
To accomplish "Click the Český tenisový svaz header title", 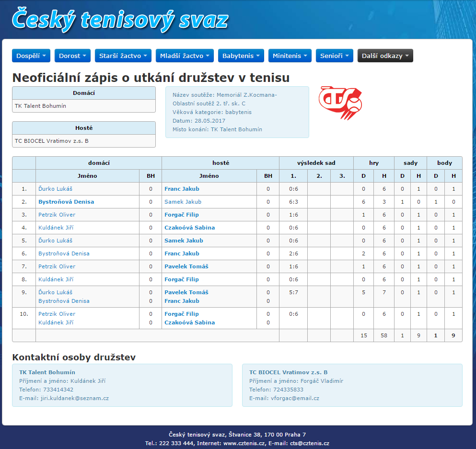I will (x=120, y=20).
